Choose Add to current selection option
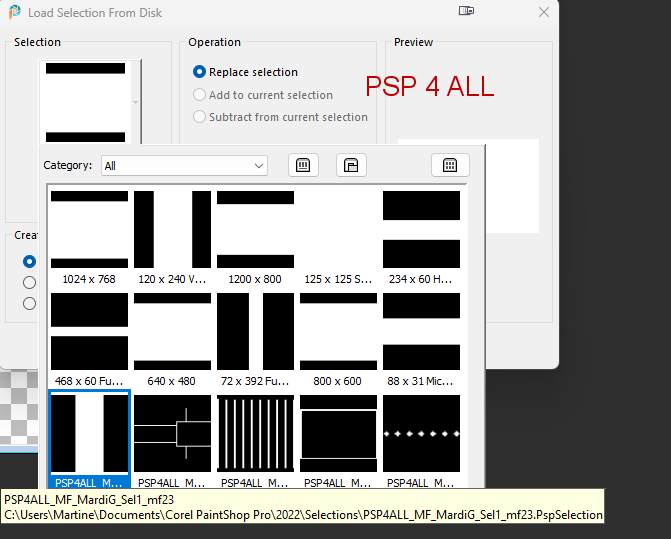Screen dimensions: 671x539 coord(200,95)
